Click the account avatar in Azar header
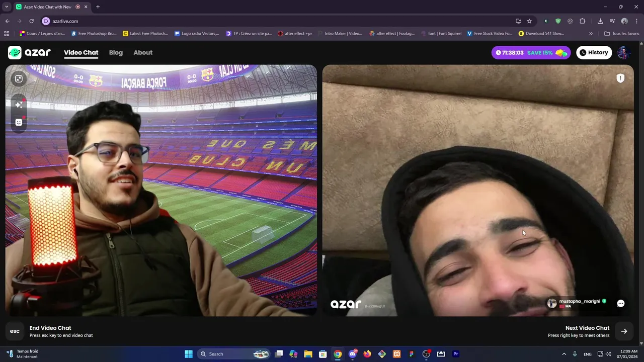This screenshot has width=644, height=362. [x=624, y=52]
